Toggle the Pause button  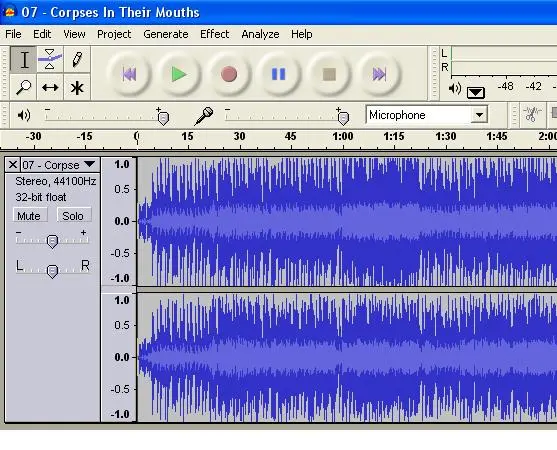point(278,74)
